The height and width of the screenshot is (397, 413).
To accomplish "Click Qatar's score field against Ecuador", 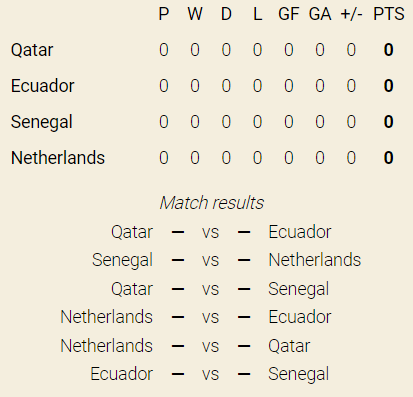I will tap(178, 232).
